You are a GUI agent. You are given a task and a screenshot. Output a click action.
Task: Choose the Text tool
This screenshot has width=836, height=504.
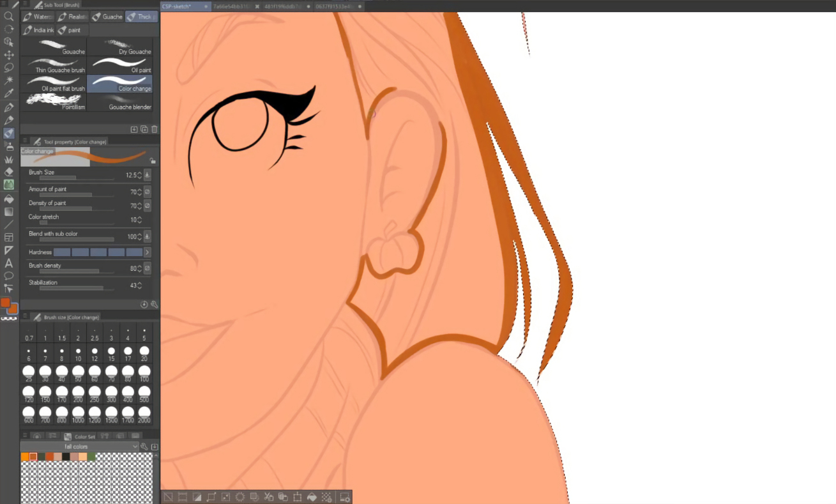[9, 263]
